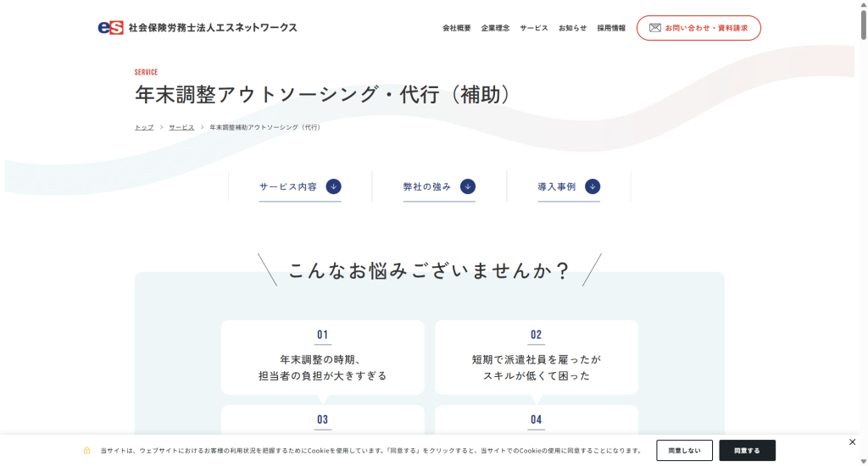Jump to サービス内容 section
This screenshot has height=466, width=868.
pos(300,187)
